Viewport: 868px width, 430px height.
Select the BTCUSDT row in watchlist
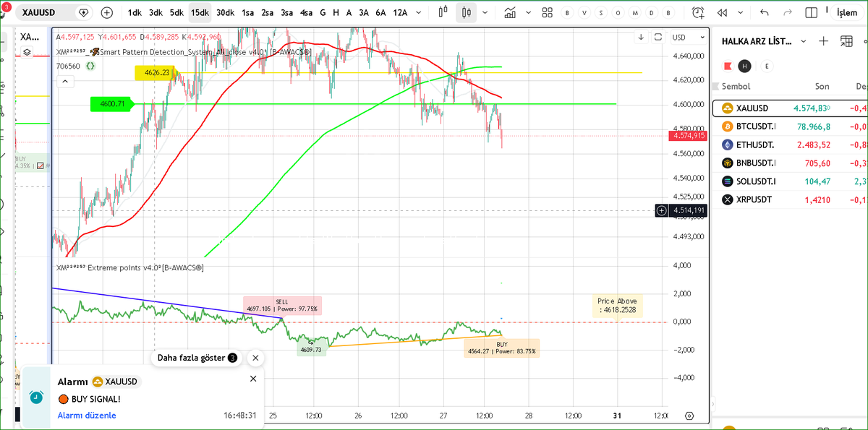(790, 126)
